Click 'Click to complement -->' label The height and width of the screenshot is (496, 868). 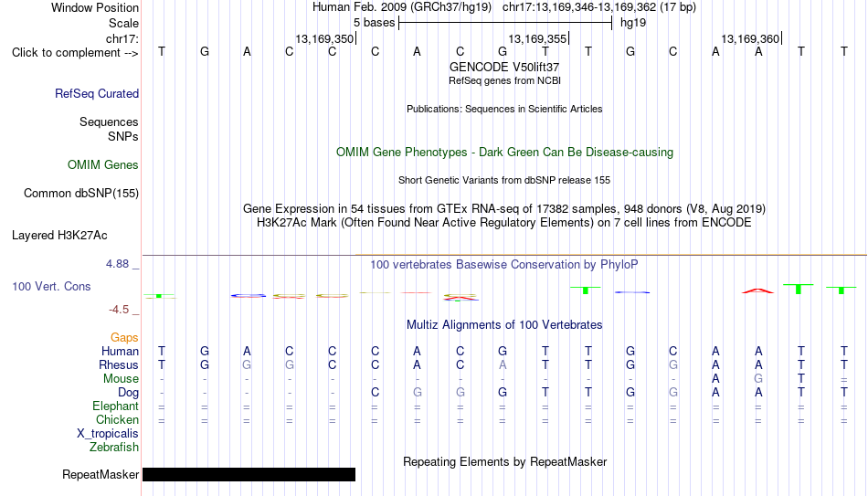click(75, 53)
